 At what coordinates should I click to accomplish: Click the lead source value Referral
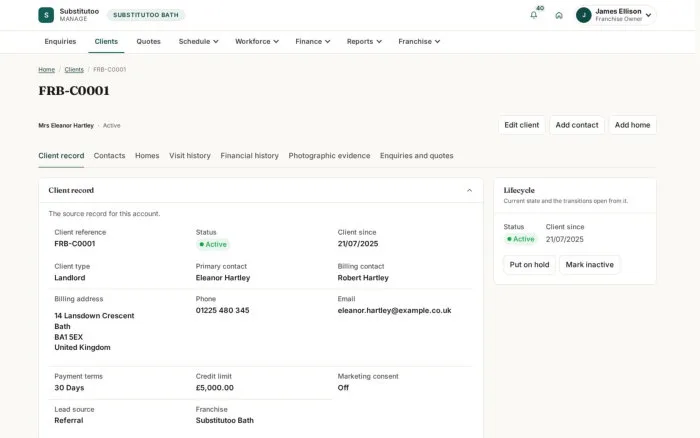69,421
